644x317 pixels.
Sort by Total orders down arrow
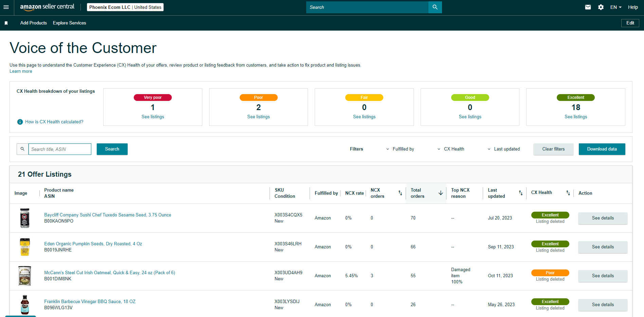pos(441,193)
